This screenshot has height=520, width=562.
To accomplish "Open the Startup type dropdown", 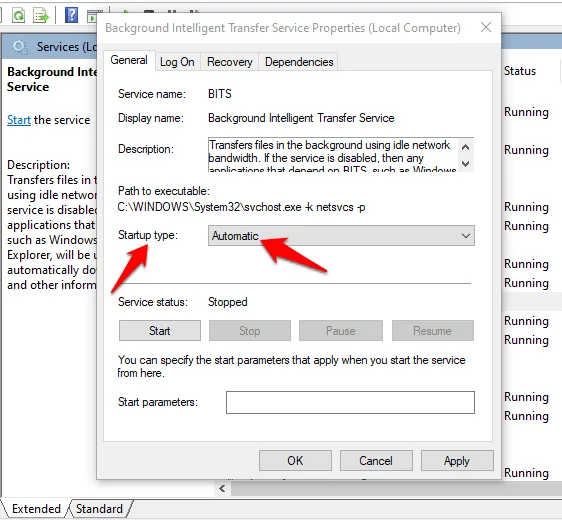I will point(341,235).
